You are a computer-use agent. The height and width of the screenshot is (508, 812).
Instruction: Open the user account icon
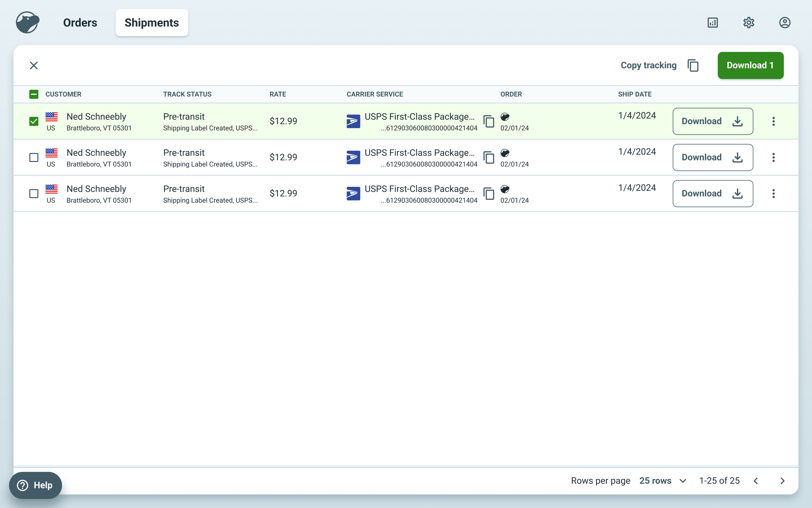pyautogui.click(x=784, y=23)
